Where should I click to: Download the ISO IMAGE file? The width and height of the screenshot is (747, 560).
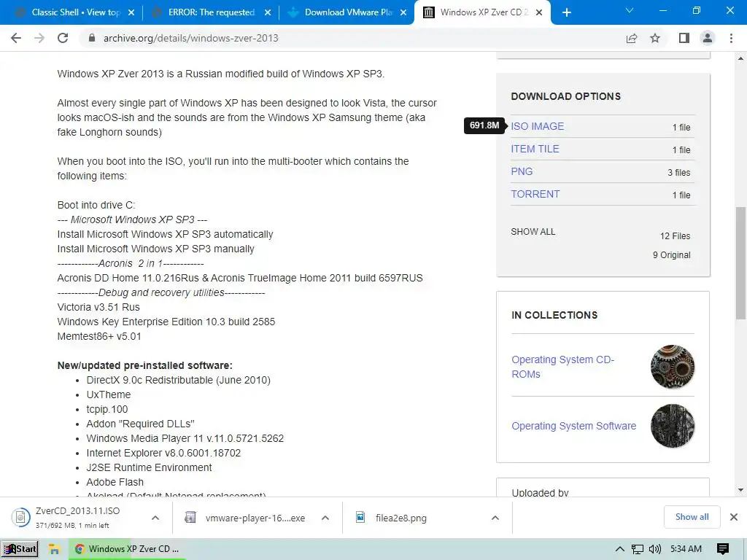tap(537, 126)
